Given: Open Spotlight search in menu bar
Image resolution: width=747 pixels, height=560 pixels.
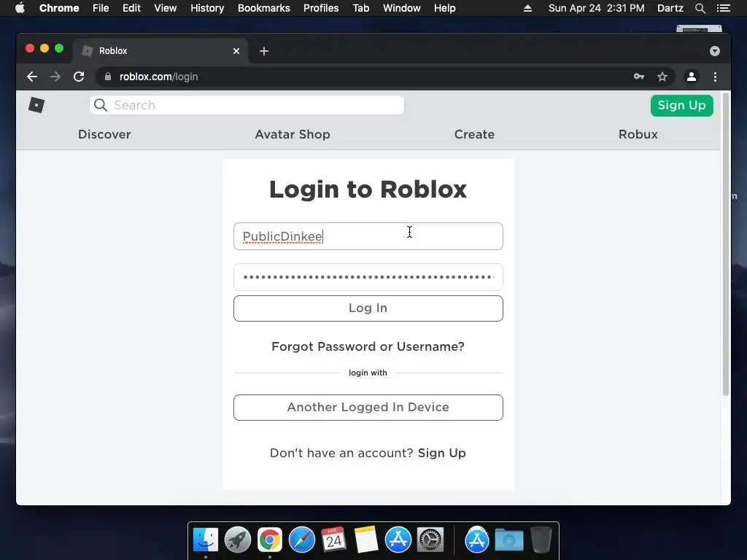Looking at the screenshot, I should tap(700, 8).
